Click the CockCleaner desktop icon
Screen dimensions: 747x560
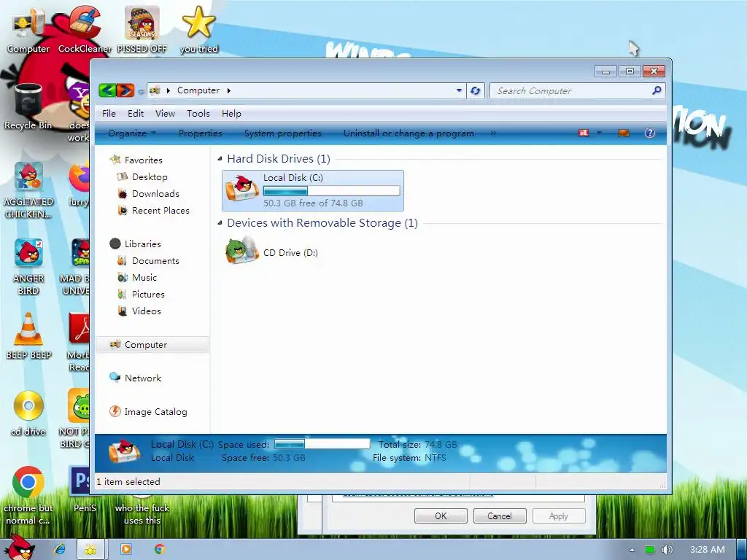(85, 30)
